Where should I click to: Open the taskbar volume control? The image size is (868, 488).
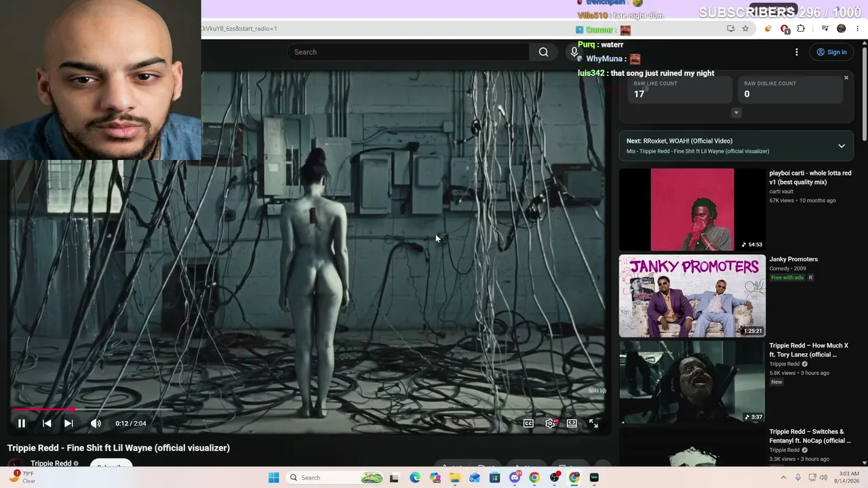[824, 478]
